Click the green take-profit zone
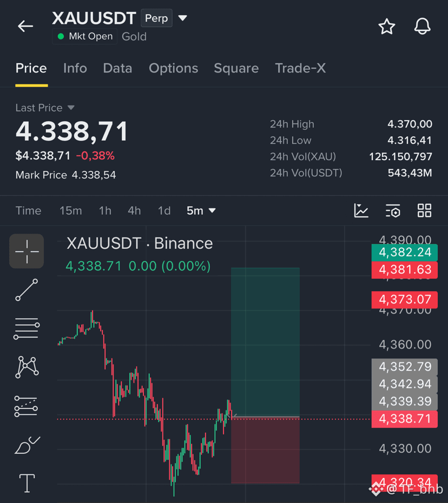 pyautogui.click(x=266, y=342)
